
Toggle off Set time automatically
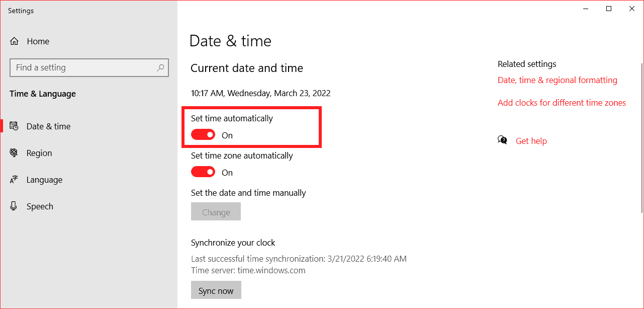pos(203,134)
